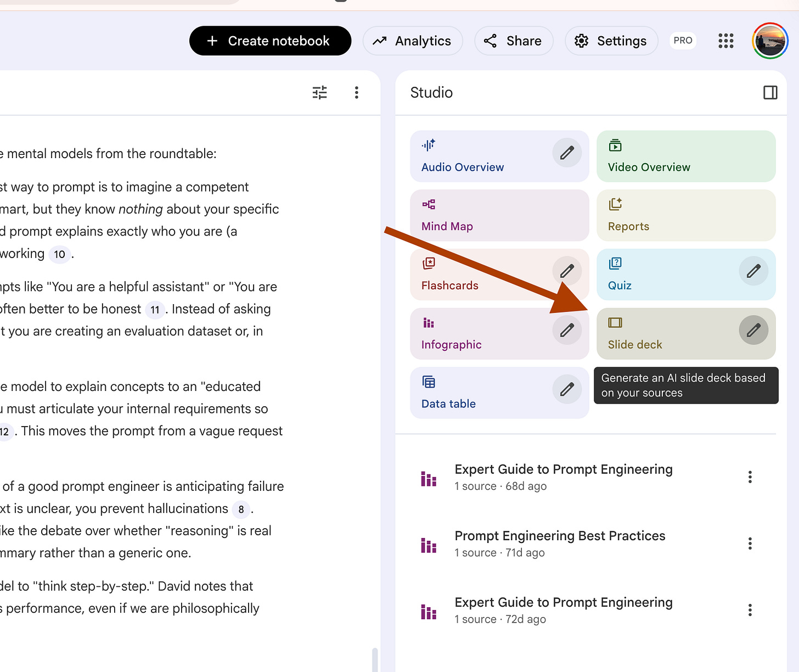The image size is (799, 672).
Task: Click the Create notebook button
Action: point(270,41)
